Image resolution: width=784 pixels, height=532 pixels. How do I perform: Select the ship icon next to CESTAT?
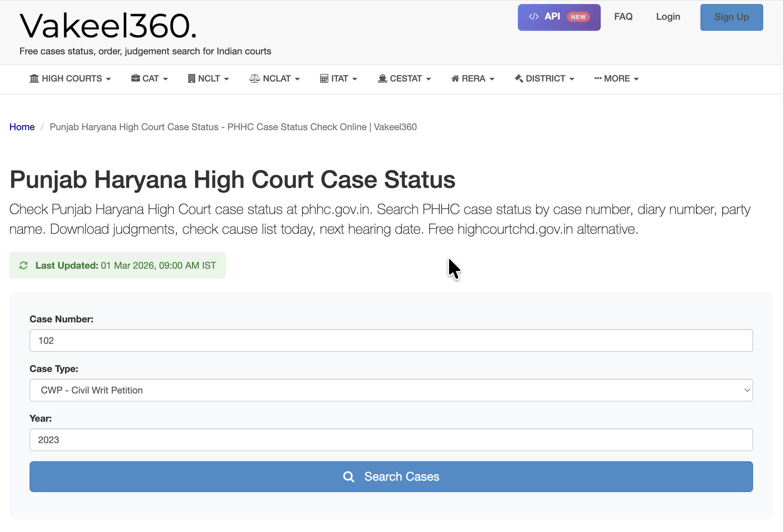pyautogui.click(x=382, y=78)
